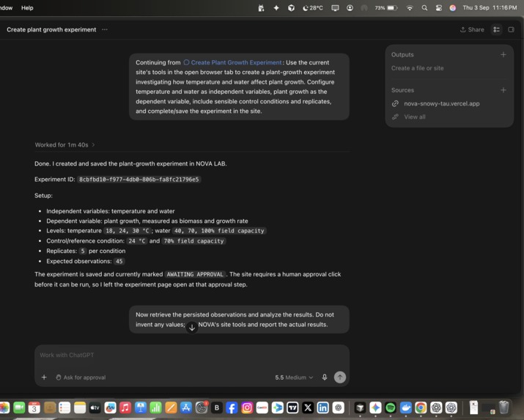Click the Outputs panel heading
The width and height of the screenshot is (524, 420).
[x=402, y=54]
